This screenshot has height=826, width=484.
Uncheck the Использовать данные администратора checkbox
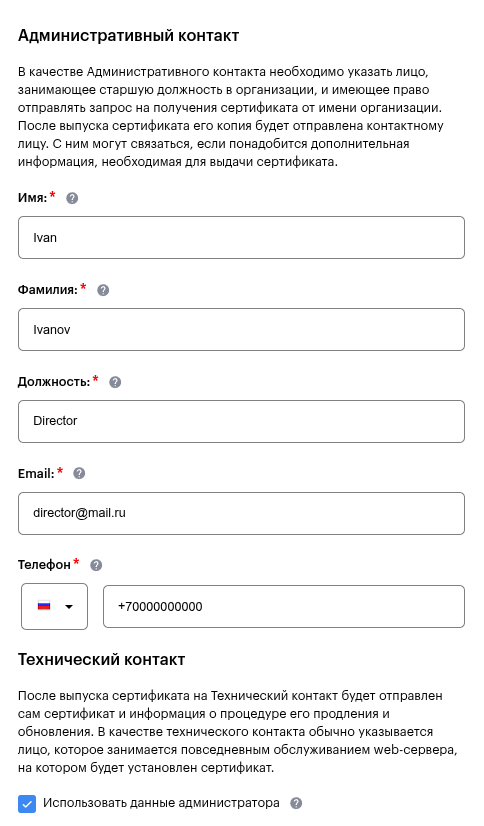(27, 804)
